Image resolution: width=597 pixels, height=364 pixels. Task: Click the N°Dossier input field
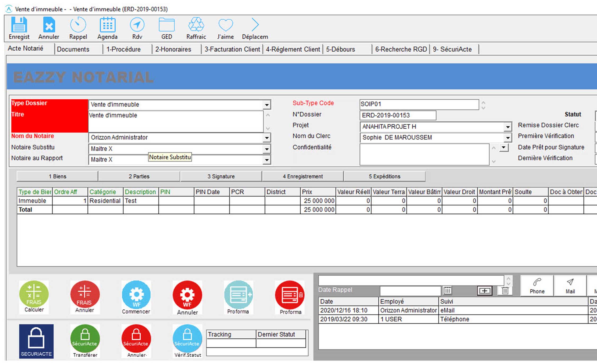coord(398,115)
